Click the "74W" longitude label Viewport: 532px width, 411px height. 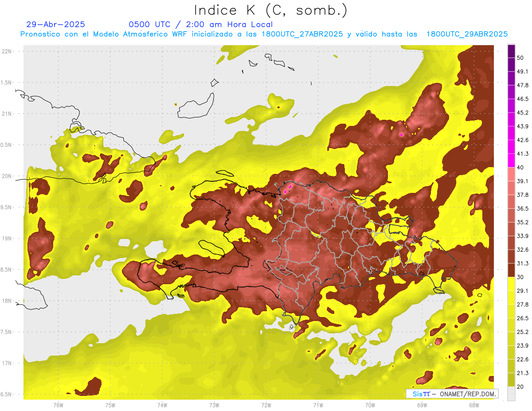coord(162,405)
